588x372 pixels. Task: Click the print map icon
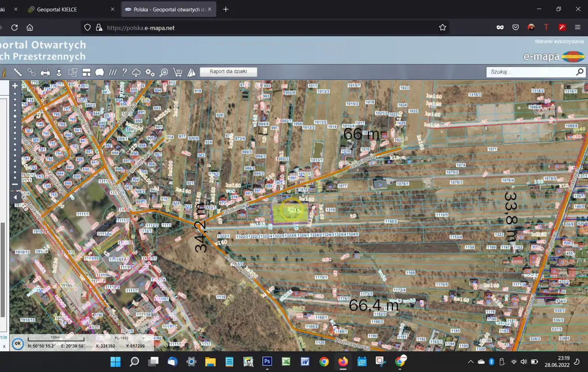[45, 72]
